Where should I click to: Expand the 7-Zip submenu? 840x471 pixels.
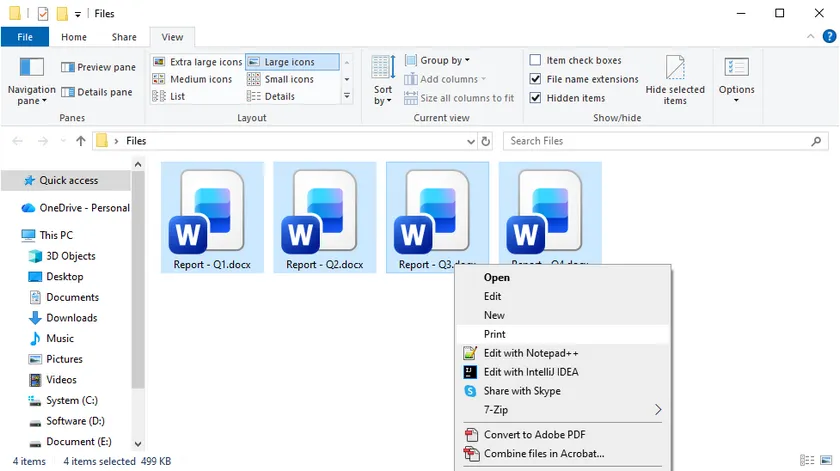(x=563, y=409)
